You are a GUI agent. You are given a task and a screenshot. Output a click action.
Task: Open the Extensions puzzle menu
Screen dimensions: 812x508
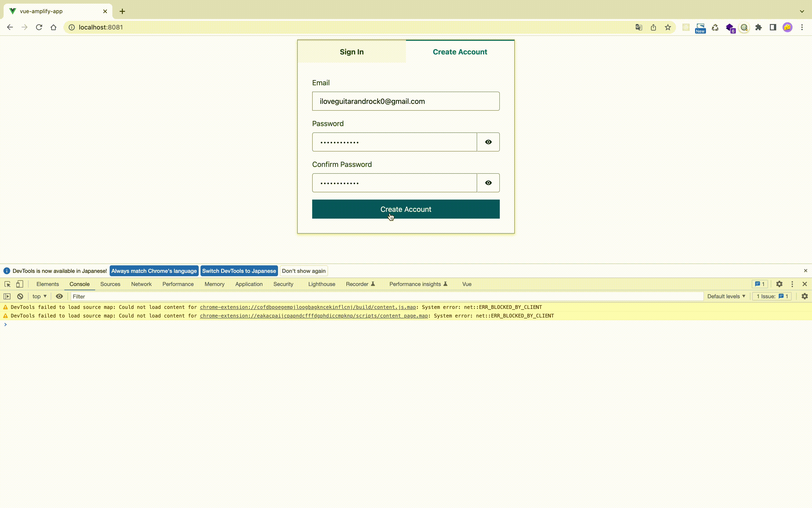758,27
